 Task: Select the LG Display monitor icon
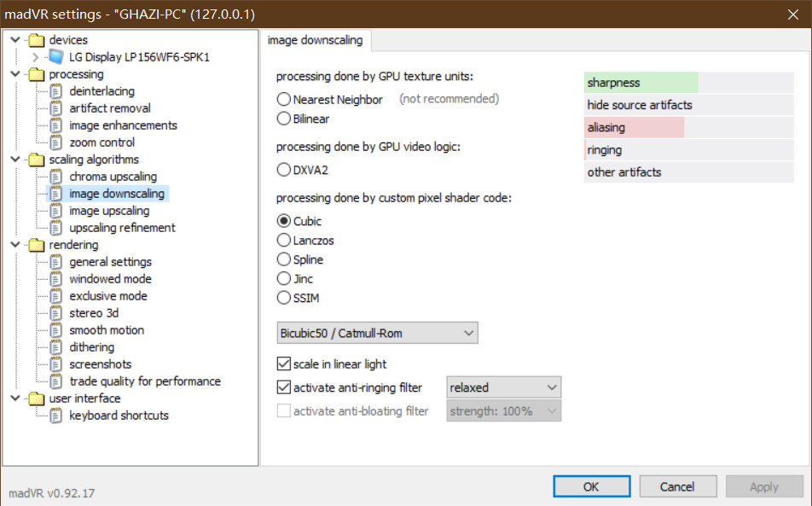click(x=56, y=56)
